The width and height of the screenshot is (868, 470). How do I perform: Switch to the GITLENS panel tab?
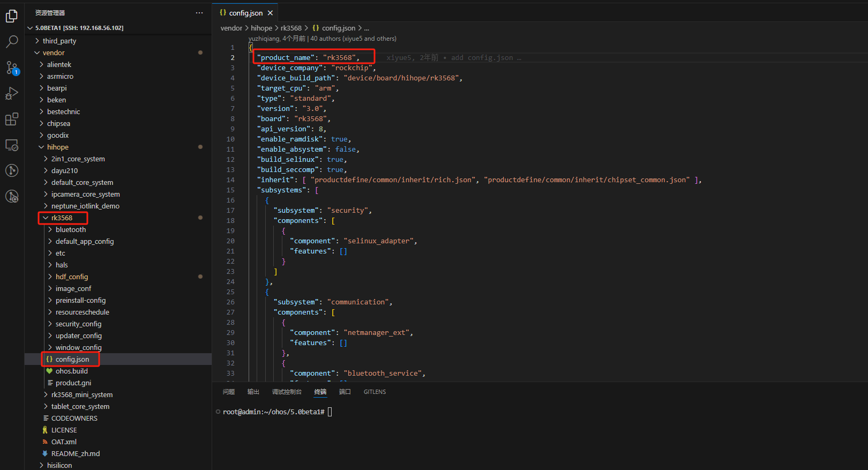tap(375, 392)
